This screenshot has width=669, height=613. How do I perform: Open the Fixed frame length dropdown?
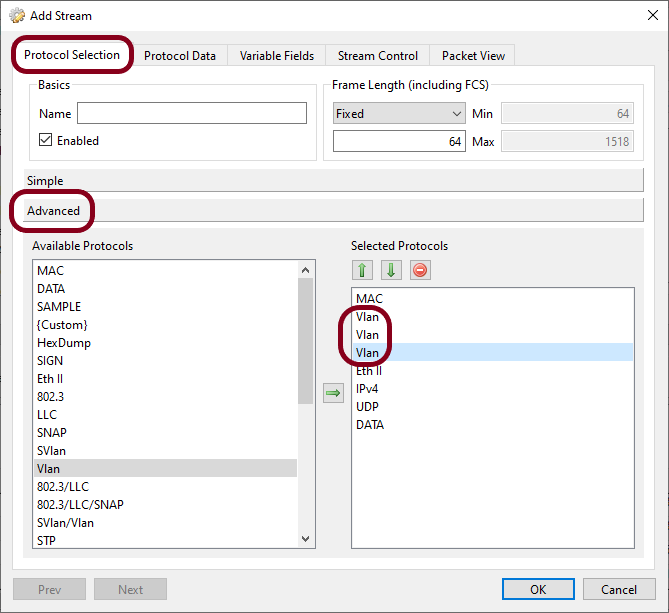pyautogui.click(x=399, y=113)
